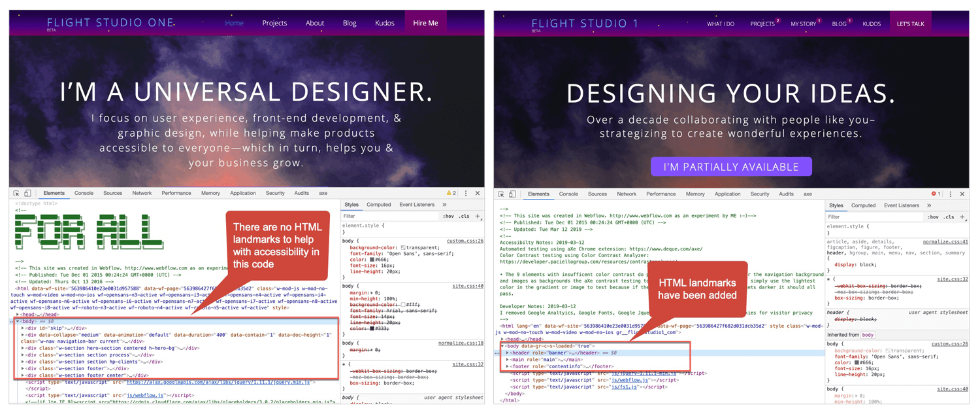Viewport: 980px width, 416px height.
Task: Open Event Listeners tab in right Styles pane
Action: 902,205
